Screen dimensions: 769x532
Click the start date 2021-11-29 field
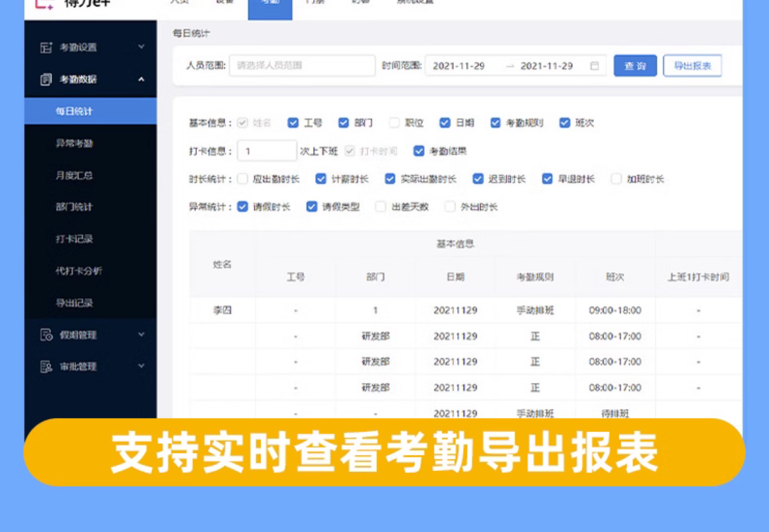click(459, 66)
